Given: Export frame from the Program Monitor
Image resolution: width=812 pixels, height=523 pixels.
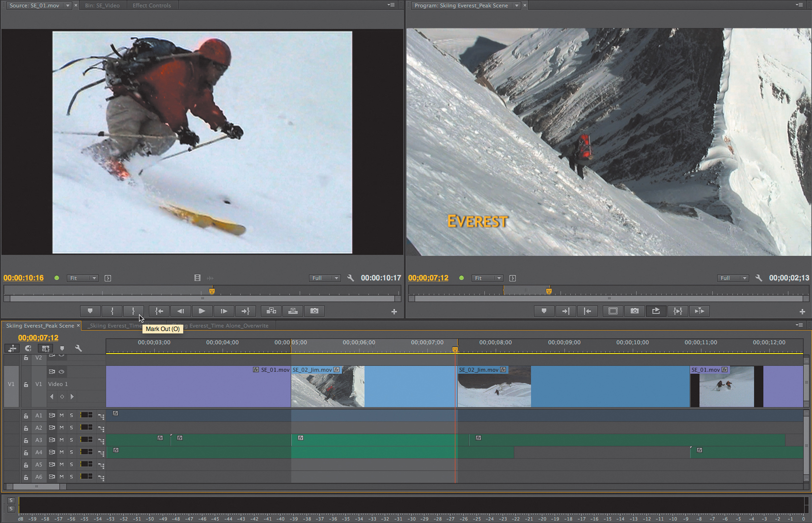Looking at the screenshot, I should (635, 311).
